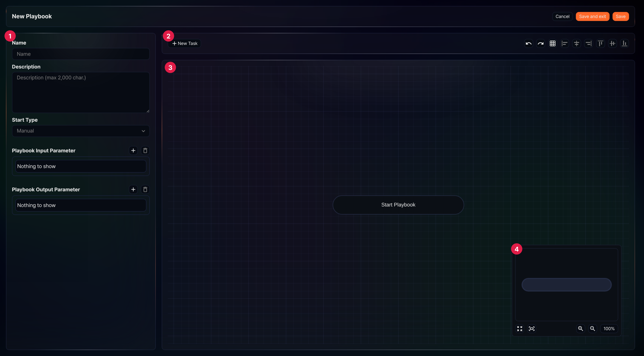Delete the Playbook Input Parameter

point(145,150)
